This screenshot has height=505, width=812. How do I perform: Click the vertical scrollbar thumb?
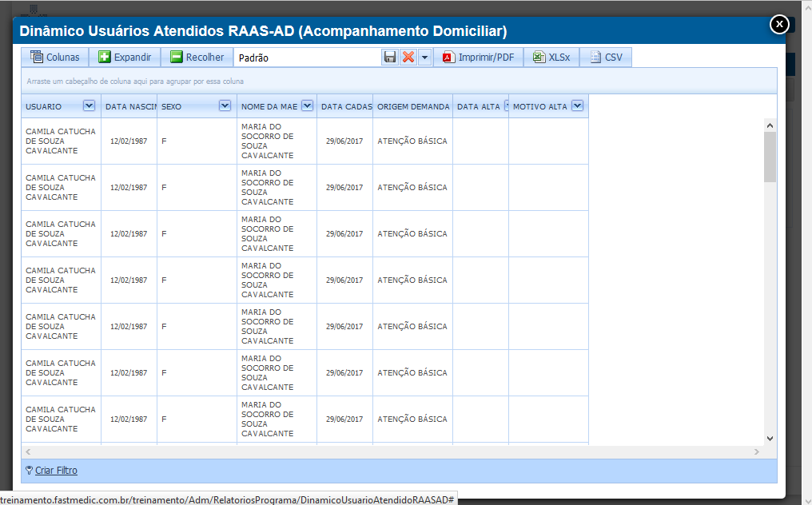tap(770, 157)
